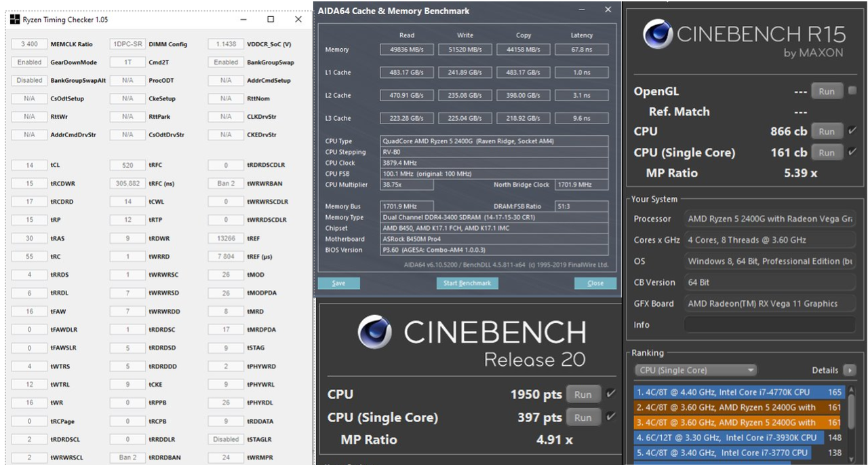Click the Cinebench R20 CPU score 1950 pts
The height and width of the screenshot is (465, 868).
pyautogui.click(x=536, y=394)
